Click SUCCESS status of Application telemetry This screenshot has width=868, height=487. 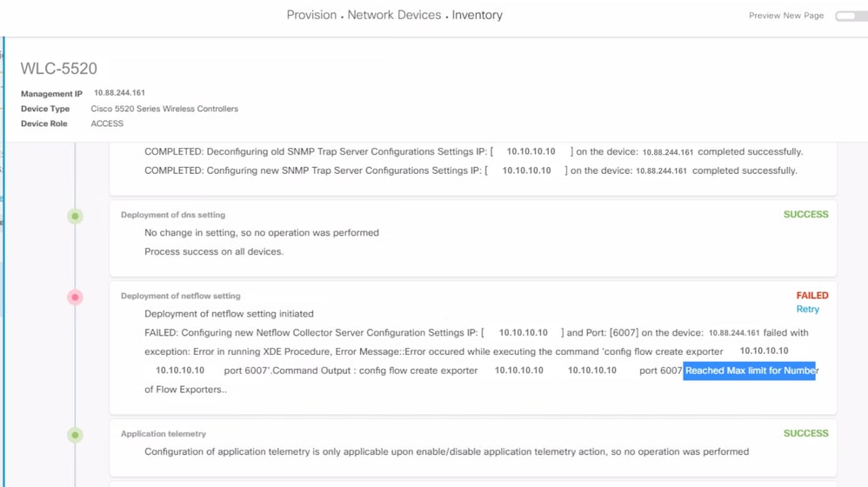tap(806, 433)
